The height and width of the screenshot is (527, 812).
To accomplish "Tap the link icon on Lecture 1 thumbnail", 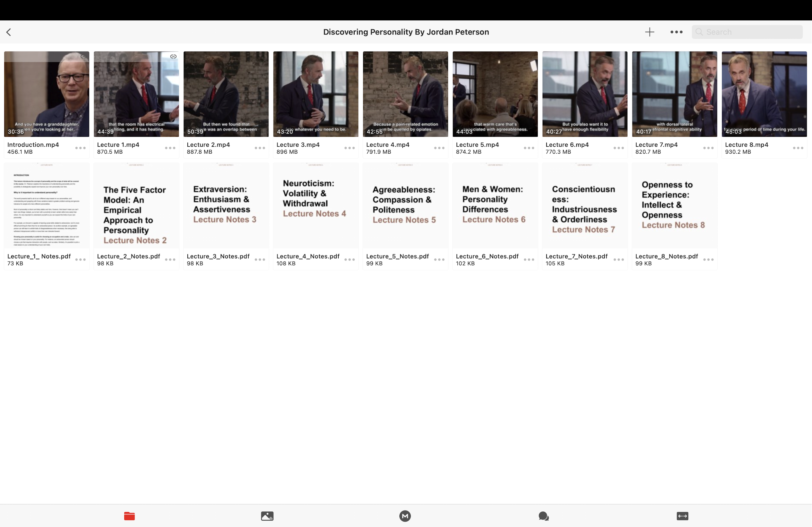I will 173,57.
